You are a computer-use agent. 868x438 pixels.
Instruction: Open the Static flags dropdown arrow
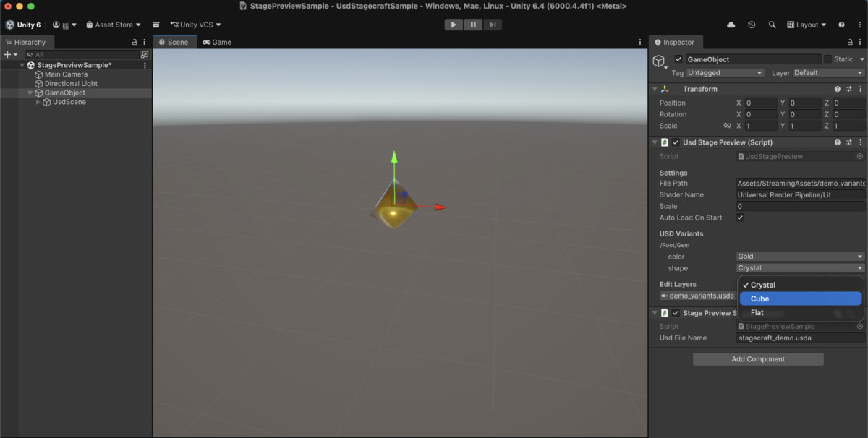861,59
